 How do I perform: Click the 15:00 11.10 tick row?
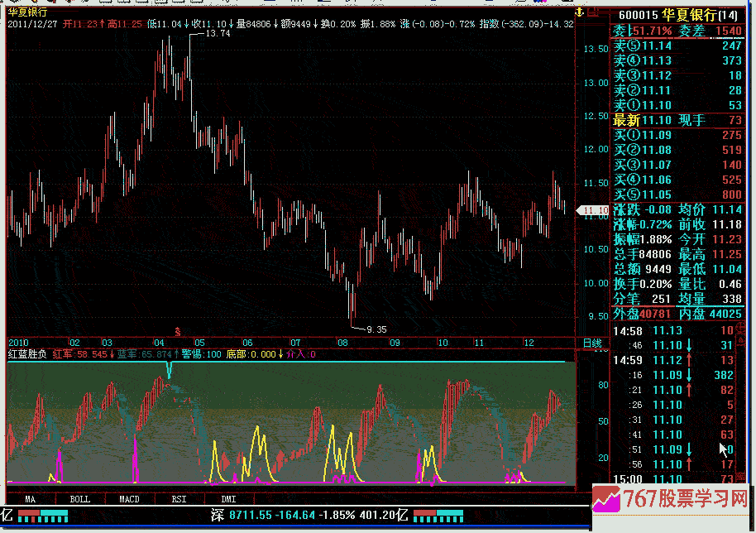pos(673,479)
